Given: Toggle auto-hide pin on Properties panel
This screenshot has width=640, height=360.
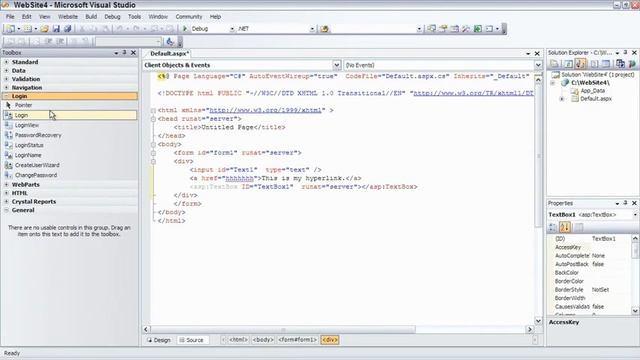Looking at the screenshot, I should click(625, 203).
